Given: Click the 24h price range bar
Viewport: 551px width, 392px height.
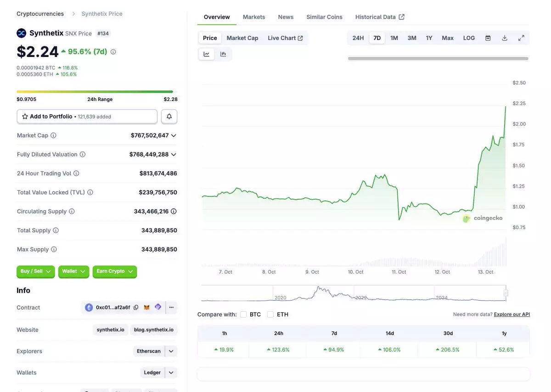Looking at the screenshot, I should (x=95, y=92).
